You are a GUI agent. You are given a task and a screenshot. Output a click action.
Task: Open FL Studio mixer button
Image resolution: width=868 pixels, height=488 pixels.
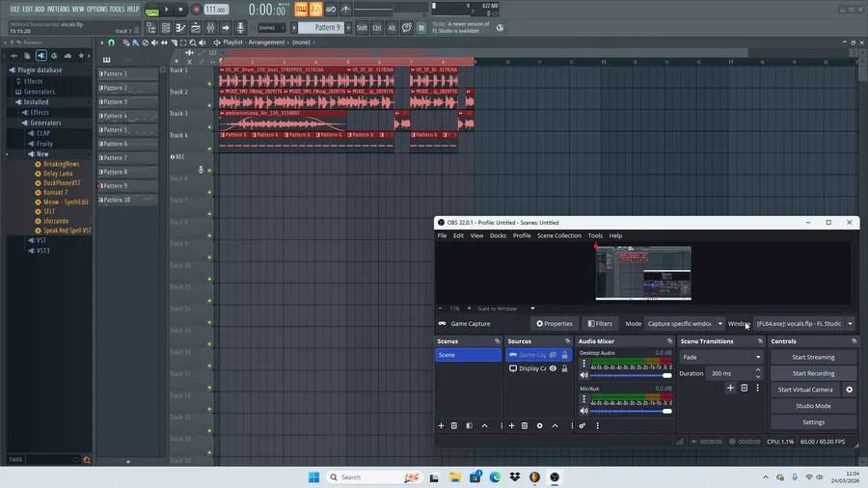(x=210, y=28)
